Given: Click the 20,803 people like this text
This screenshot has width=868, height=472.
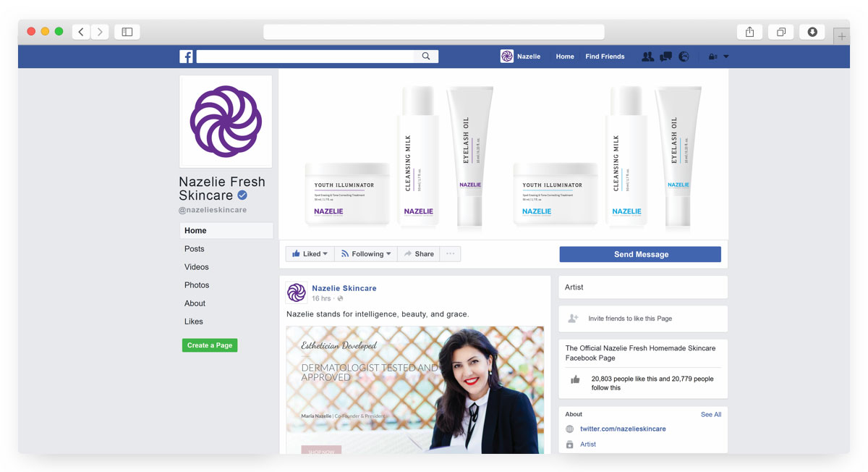Looking at the screenshot, I should pos(652,383).
